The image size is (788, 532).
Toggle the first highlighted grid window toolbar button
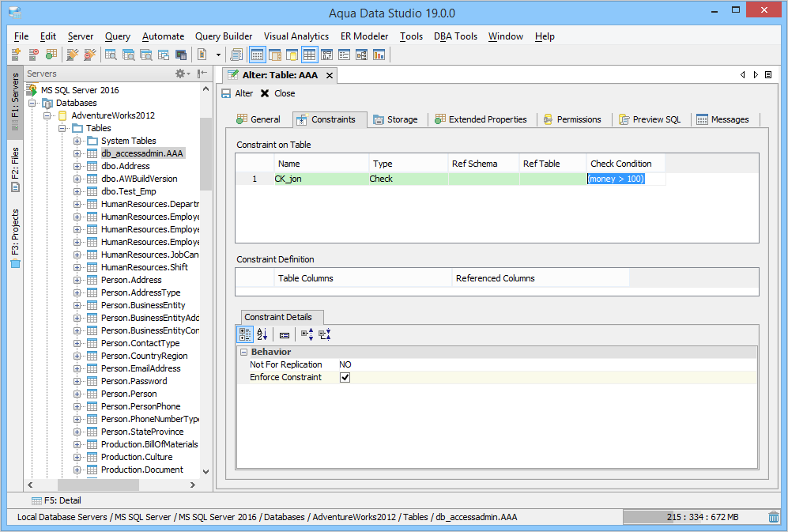[x=258, y=55]
